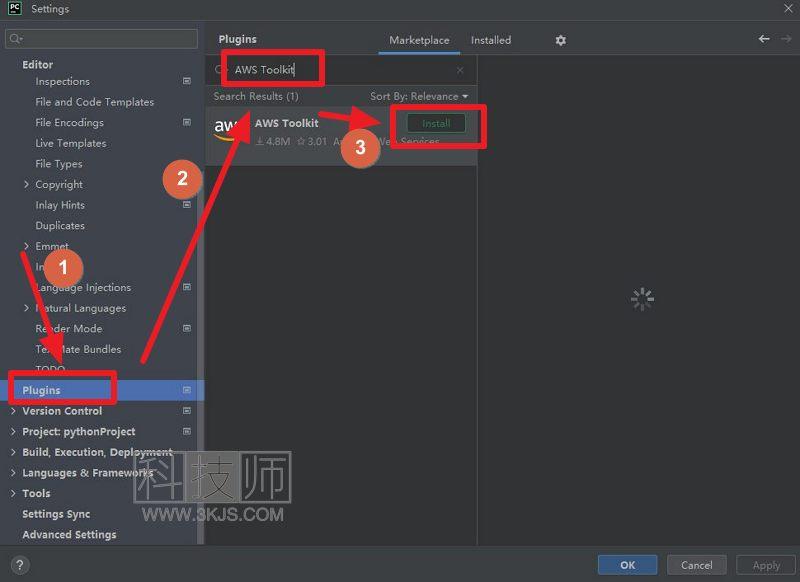
Task: Confirm settings with the OK button
Action: point(628,565)
